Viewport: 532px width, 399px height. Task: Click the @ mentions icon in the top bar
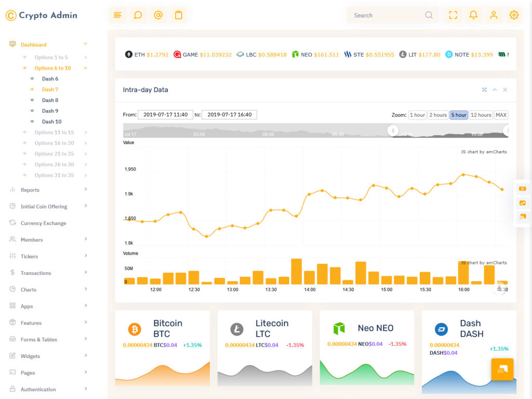[x=158, y=15]
